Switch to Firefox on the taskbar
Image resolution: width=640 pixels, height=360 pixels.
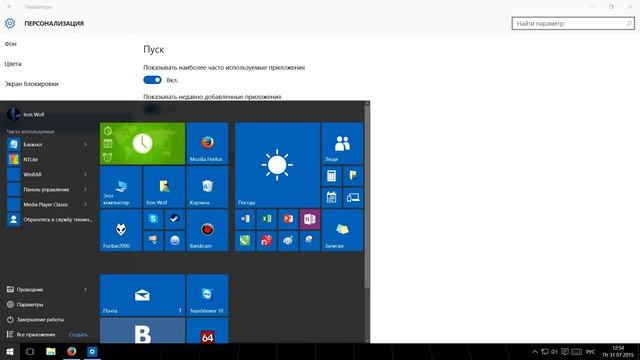pyautogui.click(x=71, y=351)
